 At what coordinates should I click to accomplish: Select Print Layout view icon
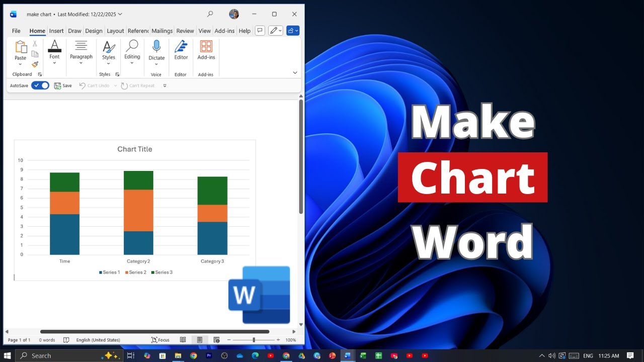(x=200, y=340)
